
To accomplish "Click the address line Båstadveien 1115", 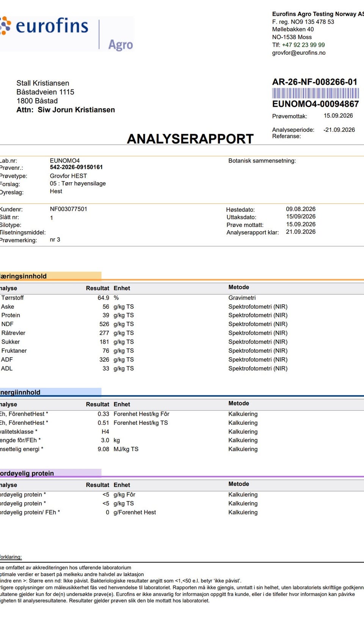I will [x=45, y=92].
